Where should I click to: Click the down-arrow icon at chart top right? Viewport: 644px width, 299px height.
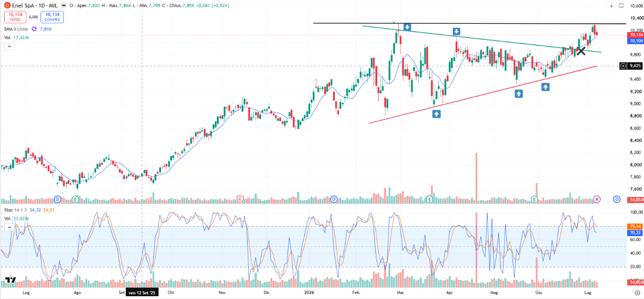click(x=611, y=6)
